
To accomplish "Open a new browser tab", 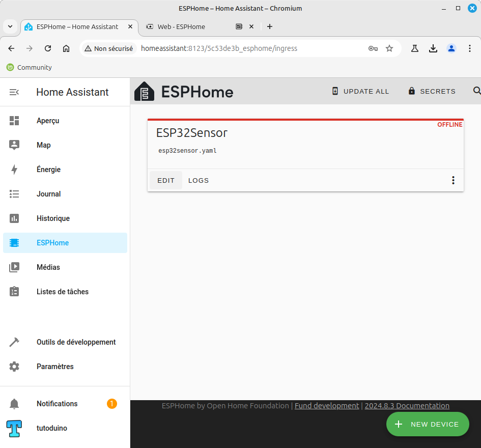I will pyautogui.click(x=270, y=26).
